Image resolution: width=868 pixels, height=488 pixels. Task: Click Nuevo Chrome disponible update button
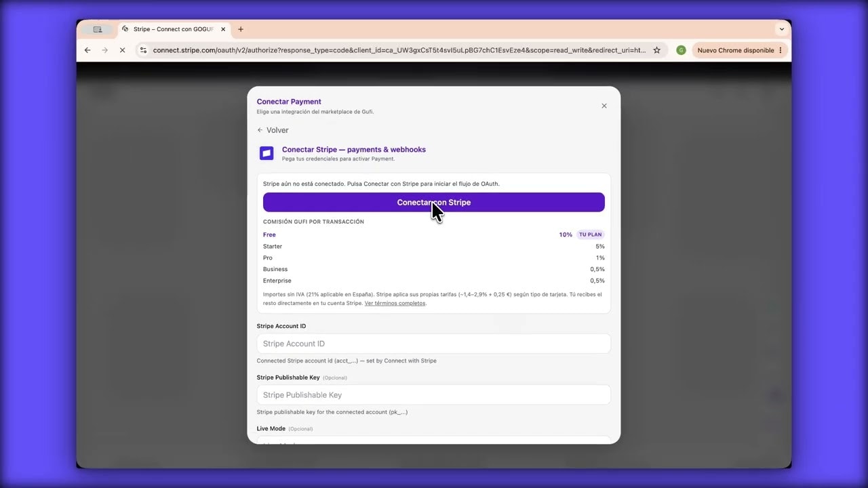click(x=735, y=50)
